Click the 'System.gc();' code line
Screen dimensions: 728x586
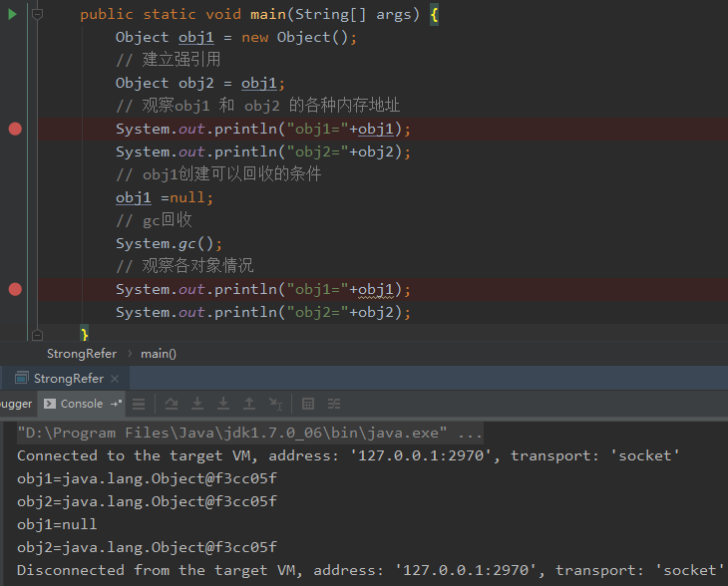coord(169,243)
